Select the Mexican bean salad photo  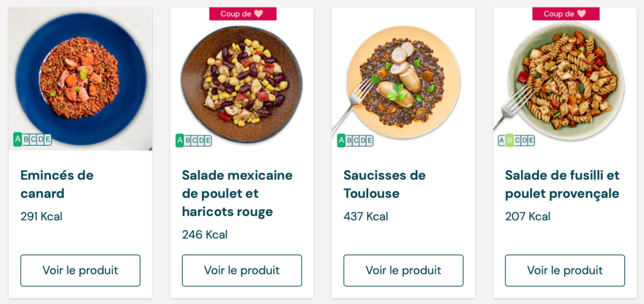tap(242, 79)
